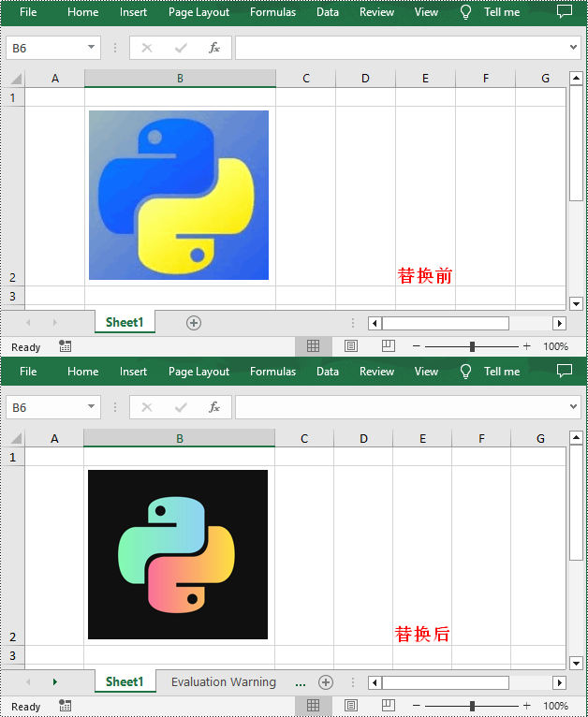Viewport: 588px width, 717px height.
Task: Click vertical scroll up arrow, top window
Action: click(576, 79)
